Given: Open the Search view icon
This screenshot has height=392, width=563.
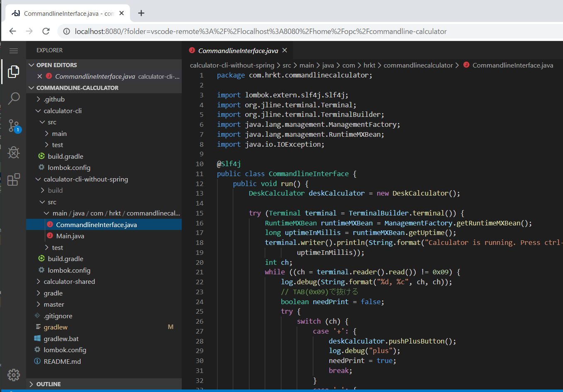Looking at the screenshot, I should (x=13, y=98).
